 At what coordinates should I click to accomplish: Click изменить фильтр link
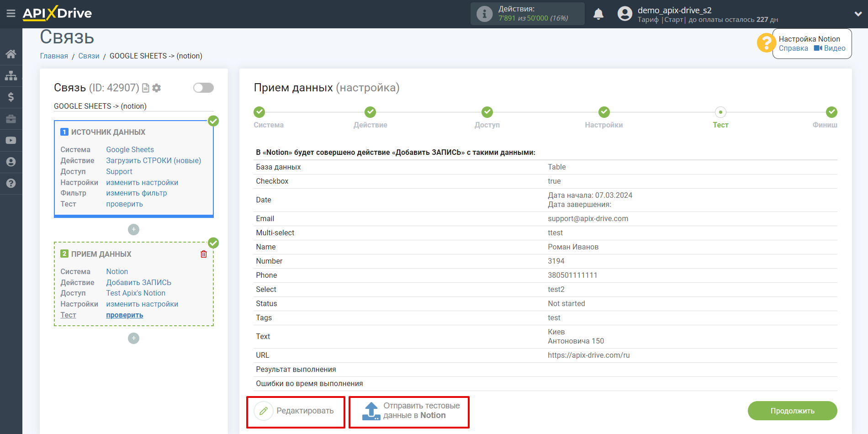click(136, 193)
